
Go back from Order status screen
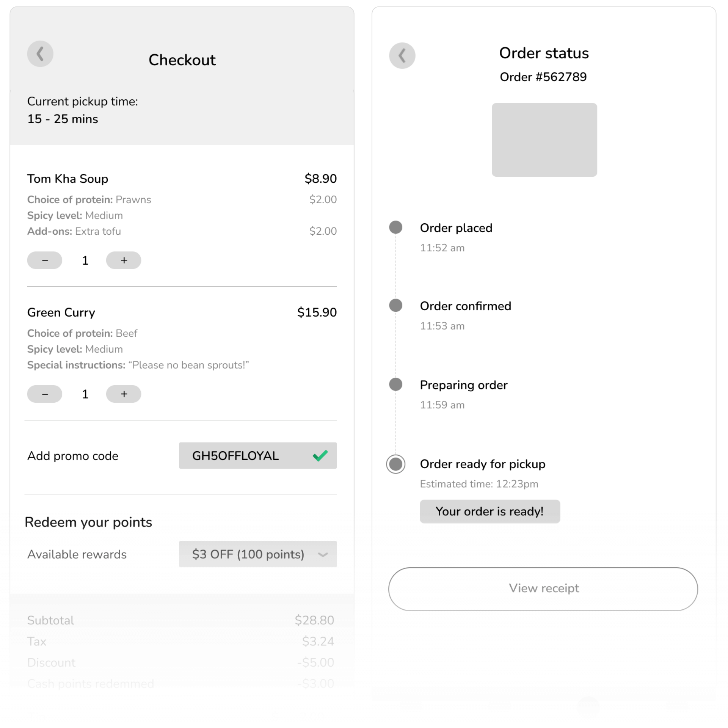click(x=402, y=56)
